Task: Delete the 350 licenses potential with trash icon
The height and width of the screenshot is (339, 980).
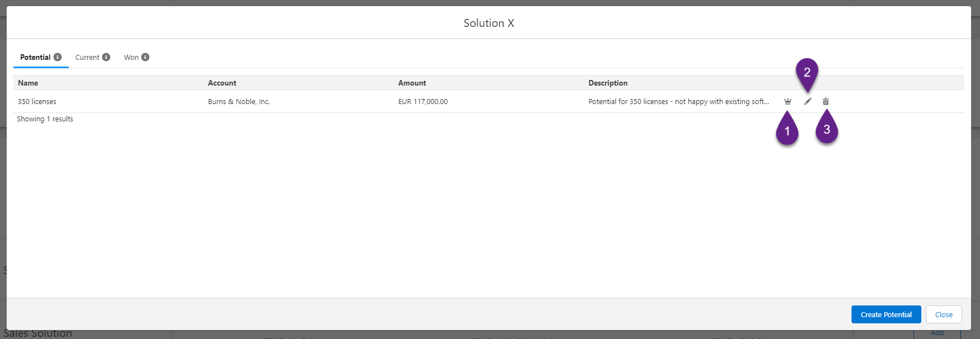Action: [x=826, y=101]
